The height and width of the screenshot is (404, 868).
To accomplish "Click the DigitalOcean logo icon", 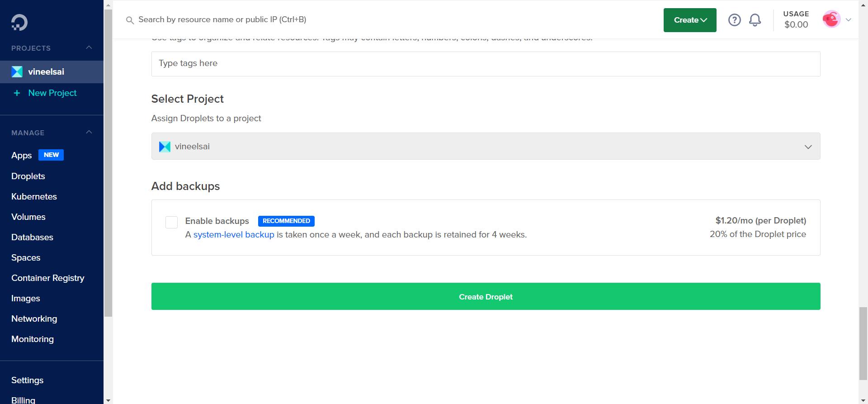I will click(x=19, y=22).
